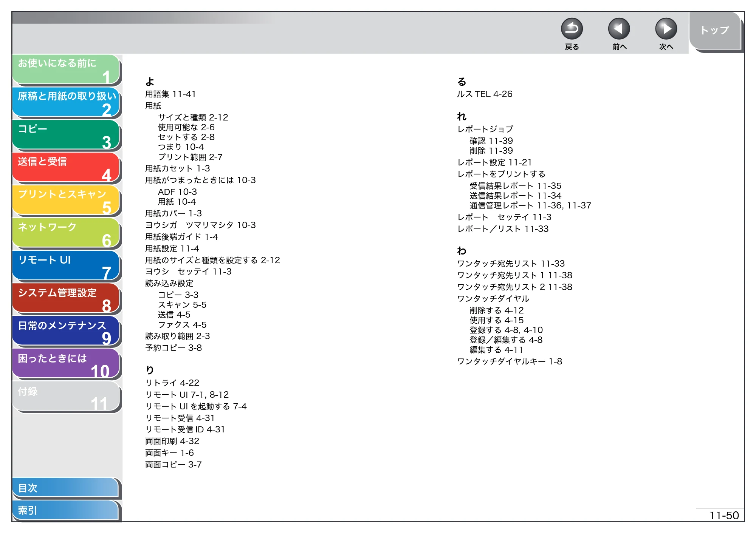Click the 次へ (next page) arrow icon
The image size is (756, 534).
[666, 29]
